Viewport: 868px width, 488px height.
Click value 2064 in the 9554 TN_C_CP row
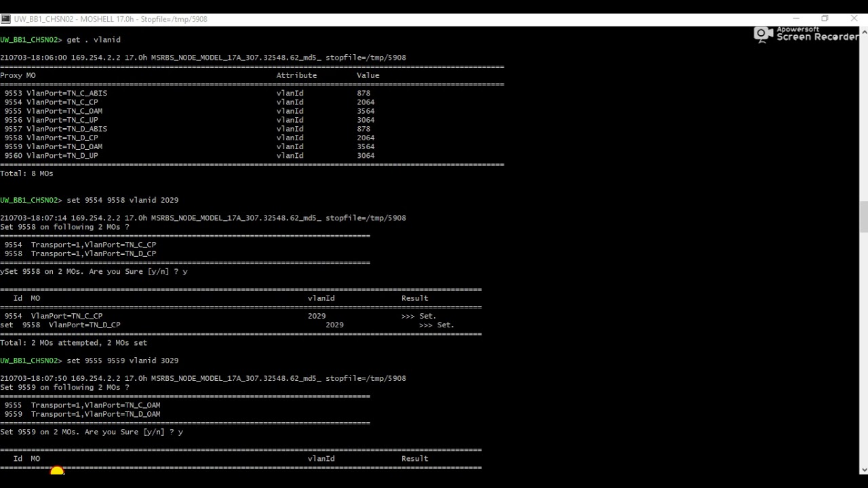coord(366,102)
